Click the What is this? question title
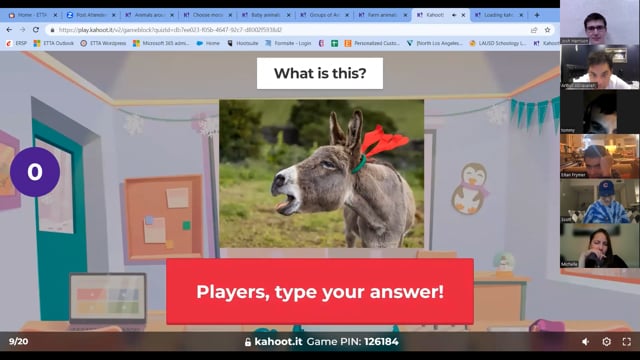 [x=320, y=73]
